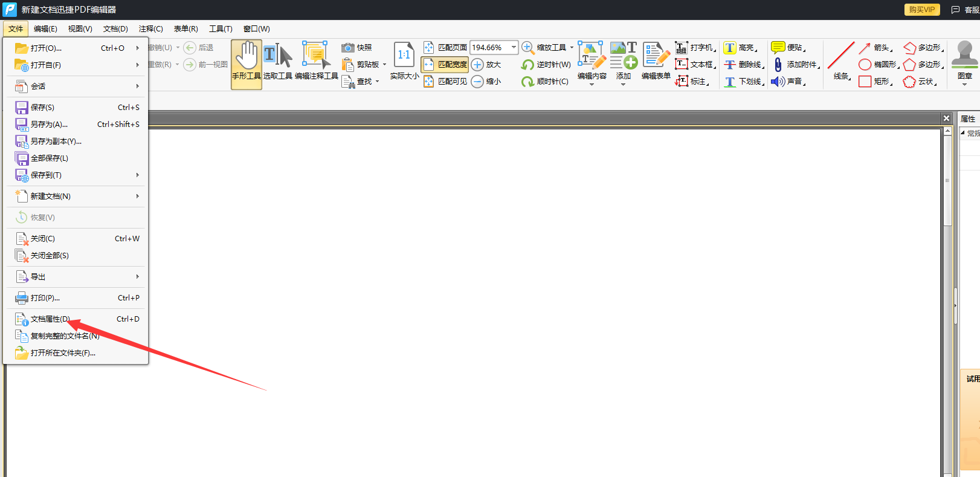Choose Fit Visible (匹配可见)
This screenshot has height=477, width=980.
[x=445, y=82]
